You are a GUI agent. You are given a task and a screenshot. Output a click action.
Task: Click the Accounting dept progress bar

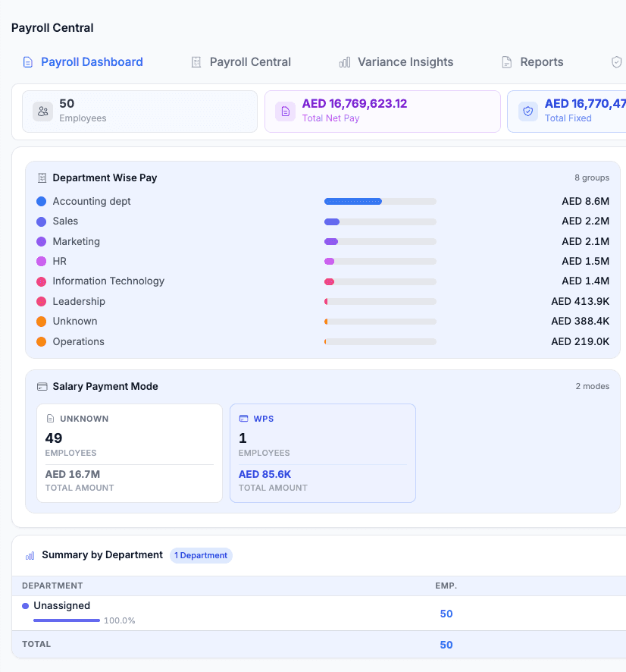[x=380, y=202]
